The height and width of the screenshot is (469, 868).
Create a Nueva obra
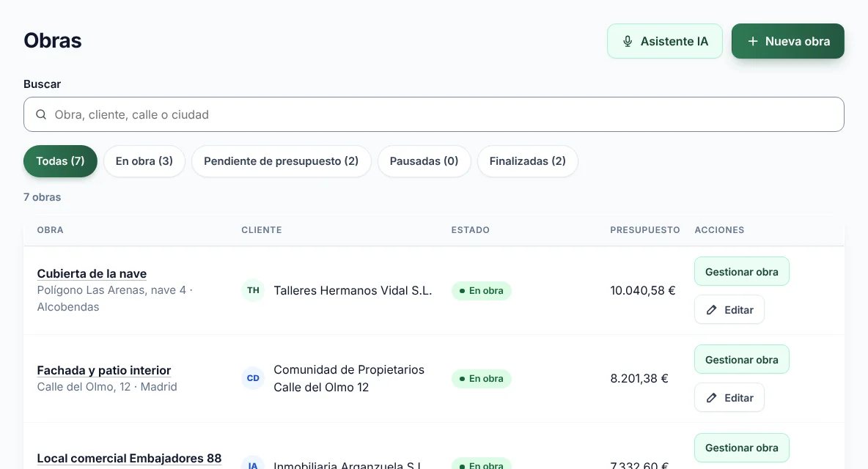click(x=788, y=41)
